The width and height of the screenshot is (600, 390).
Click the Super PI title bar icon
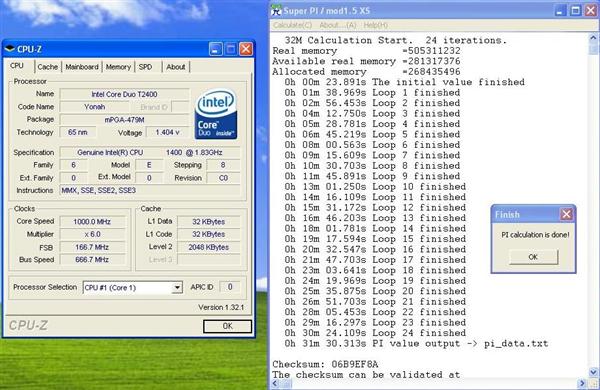[276, 11]
